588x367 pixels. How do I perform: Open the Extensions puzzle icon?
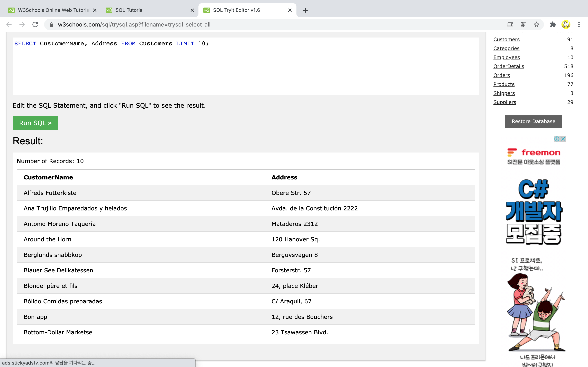tap(553, 24)
